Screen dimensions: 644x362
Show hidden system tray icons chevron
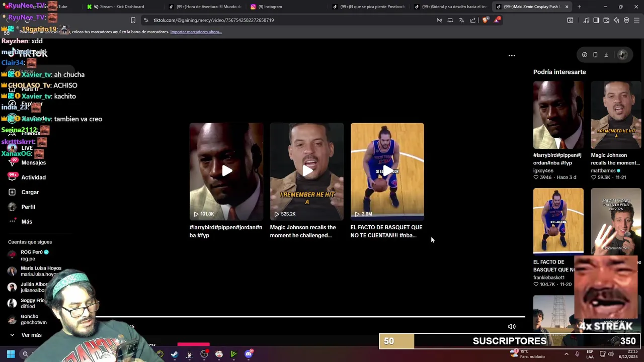tap(567, 354)
